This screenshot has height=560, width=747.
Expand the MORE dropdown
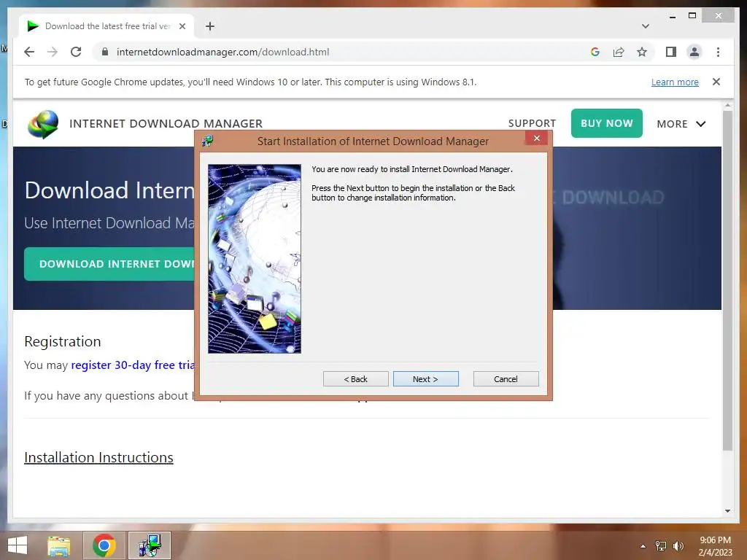[681, 124]
